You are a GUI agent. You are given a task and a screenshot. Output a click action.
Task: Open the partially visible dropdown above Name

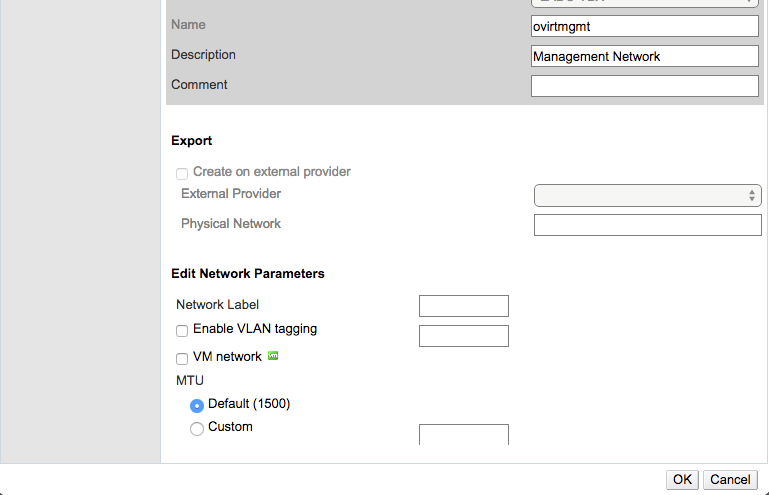[644, 3]
